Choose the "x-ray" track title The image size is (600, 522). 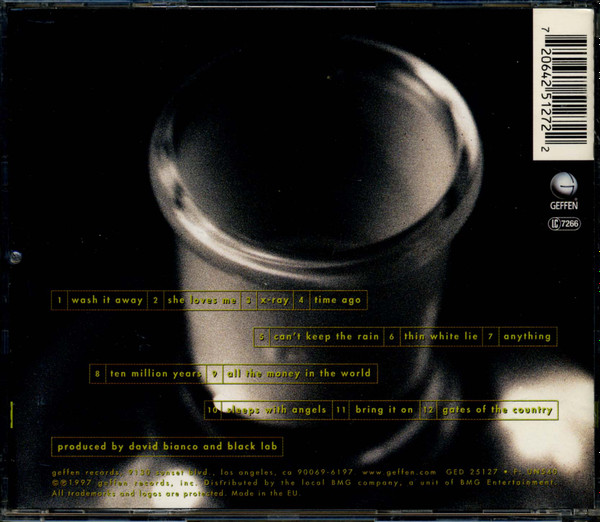click(272, 300)
